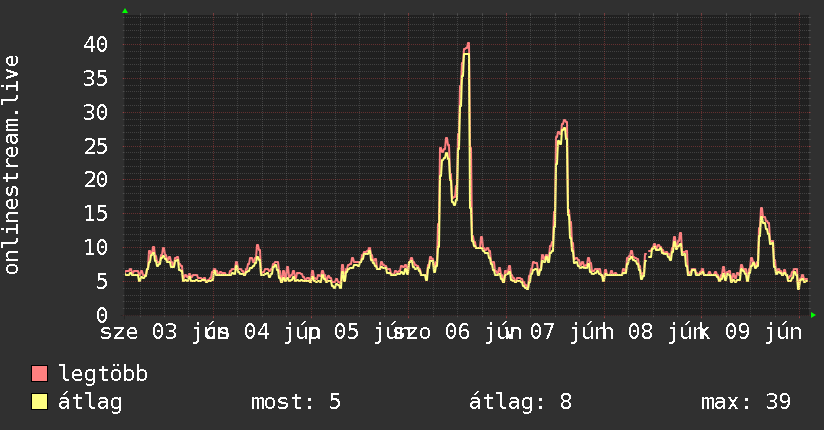The image size is (824, 430).
Task: Click the átlag legend label beside yellow swatch
Action: pyautogui.click(x=90, y=402)
